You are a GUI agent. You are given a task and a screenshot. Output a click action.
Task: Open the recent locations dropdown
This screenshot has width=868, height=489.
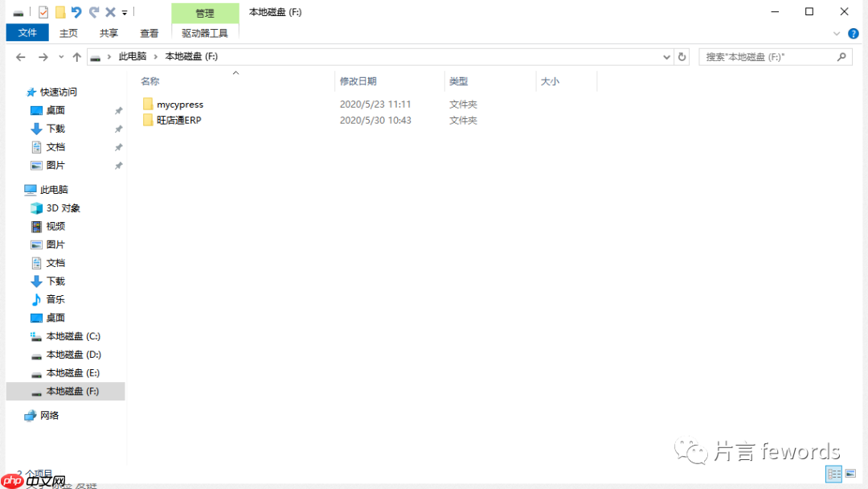(x=61, y=57)
